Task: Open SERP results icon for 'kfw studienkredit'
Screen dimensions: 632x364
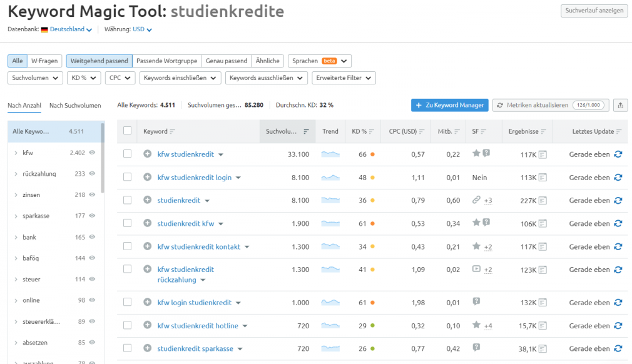Action: pos(543,154)
